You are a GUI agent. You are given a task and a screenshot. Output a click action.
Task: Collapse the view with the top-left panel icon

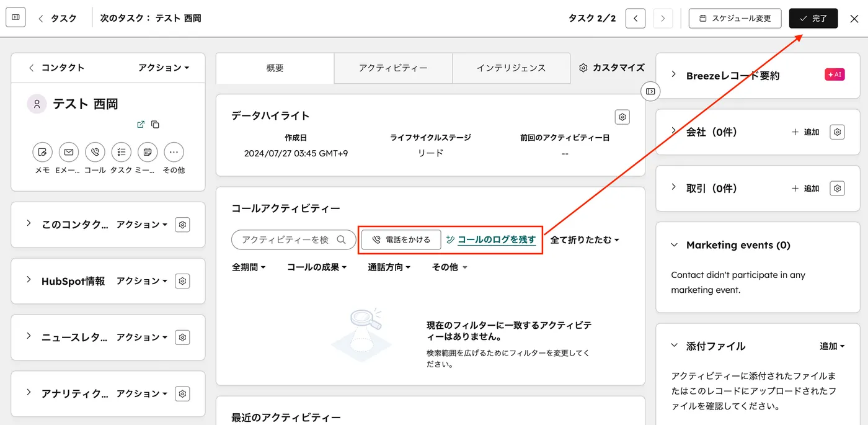pyautogui.click(x=15, y=17)
